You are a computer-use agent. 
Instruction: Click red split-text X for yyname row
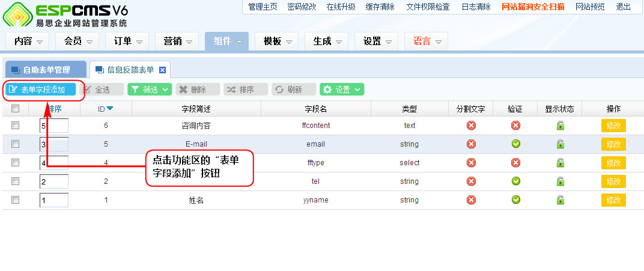click(x=471, y=200)
